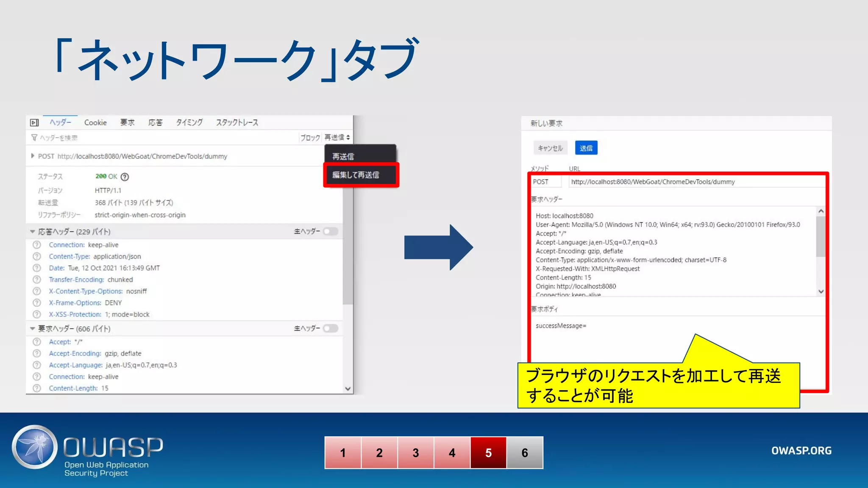
Task: Switch to the Cookie tab
Action: [x=95, y=122]
